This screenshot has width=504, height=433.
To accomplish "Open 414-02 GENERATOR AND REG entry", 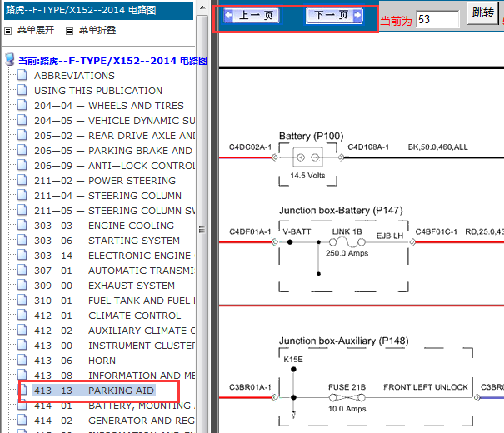I will click(x=114, y=421).
